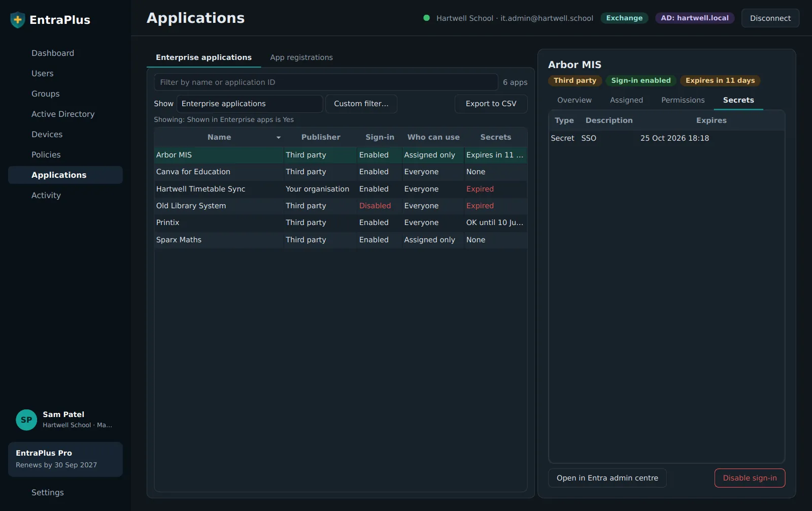
Task: Open Policies from the sidebar
Action: (x=65, y=154)
